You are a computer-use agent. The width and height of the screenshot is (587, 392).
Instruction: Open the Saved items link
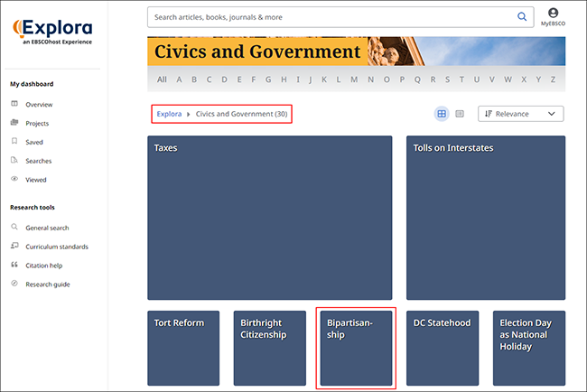34,142
